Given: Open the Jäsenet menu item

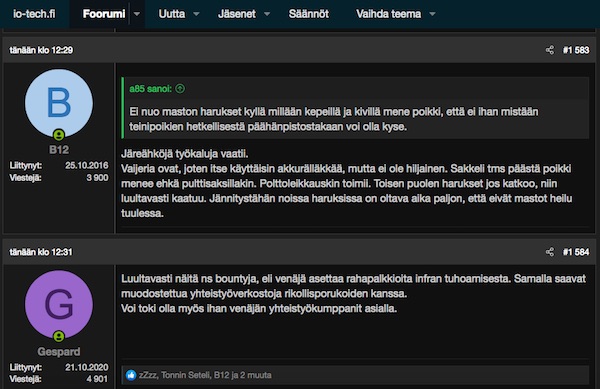Looking at the screenshot, I should click(x=237, y=14).
